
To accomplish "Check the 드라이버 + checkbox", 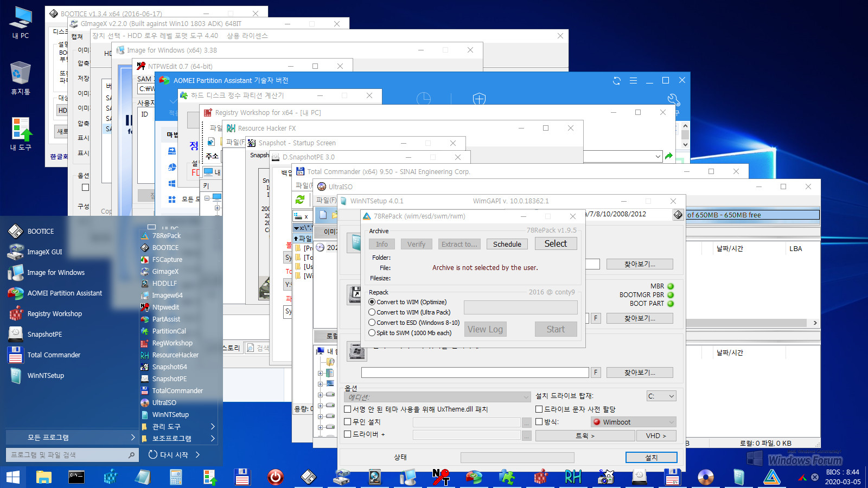I will (x=348, y=434).
